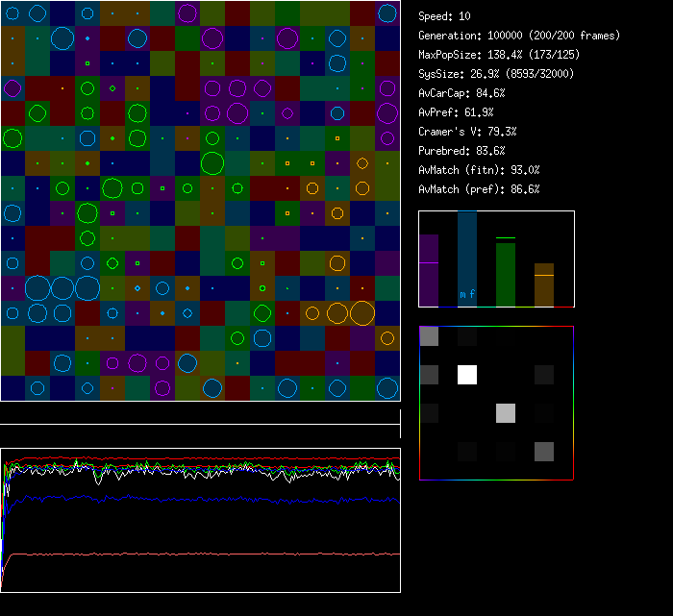The width and height of the screenshot is (673, 616).
Task: Select the orange bar in the bar chart
Action: click(x=544, y=285)
